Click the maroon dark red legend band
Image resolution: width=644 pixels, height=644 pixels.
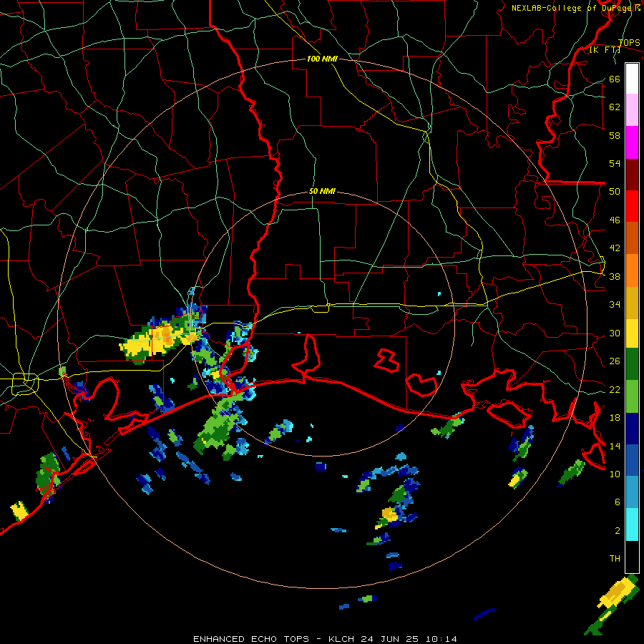[632, 175]
